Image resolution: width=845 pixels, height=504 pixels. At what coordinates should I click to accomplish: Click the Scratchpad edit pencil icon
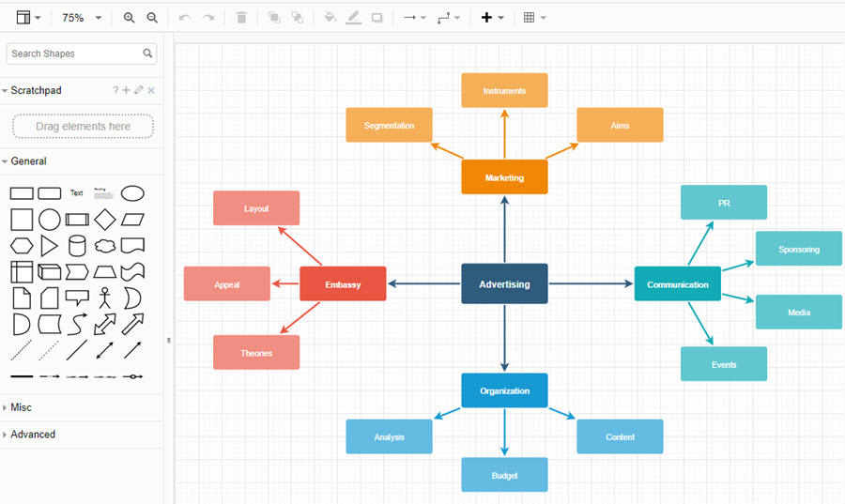[x=139, y=90]
